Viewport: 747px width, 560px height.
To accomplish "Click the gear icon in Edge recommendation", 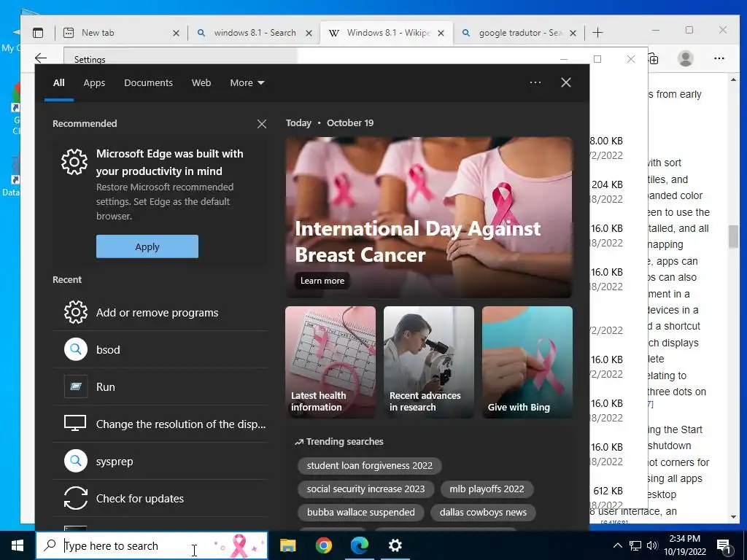I will 74,162.
